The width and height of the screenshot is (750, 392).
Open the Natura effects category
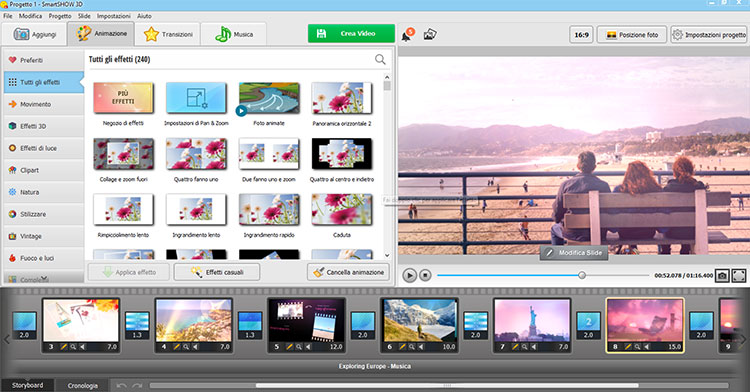pyautogui.click(x=44, y=192)
